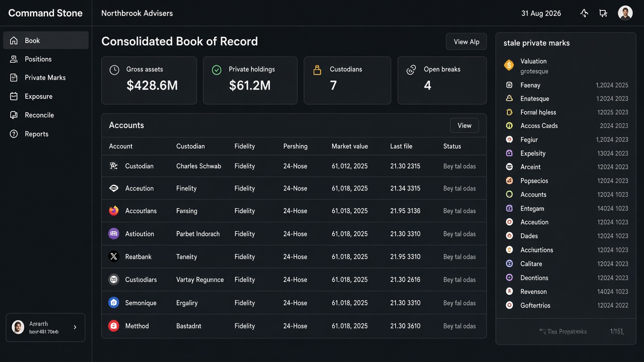Open the Reports help-circle icon

point(14,134)
